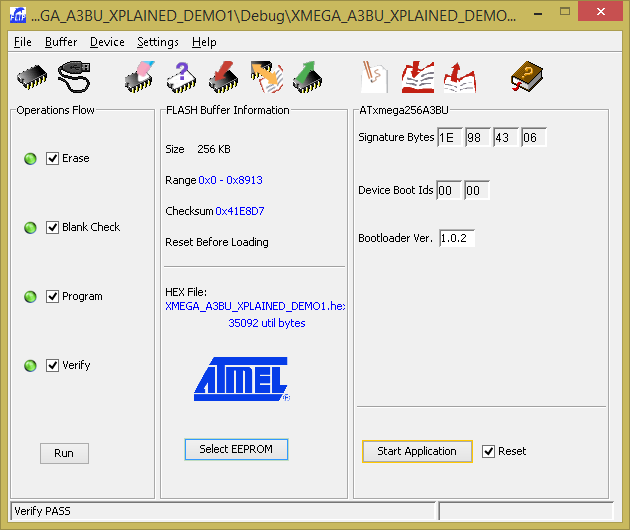Viewport: 630px width, 530px height.
Task: Click the Erase Target Device eraser icon
Action: pyautogui.click(x=138, y=76)
